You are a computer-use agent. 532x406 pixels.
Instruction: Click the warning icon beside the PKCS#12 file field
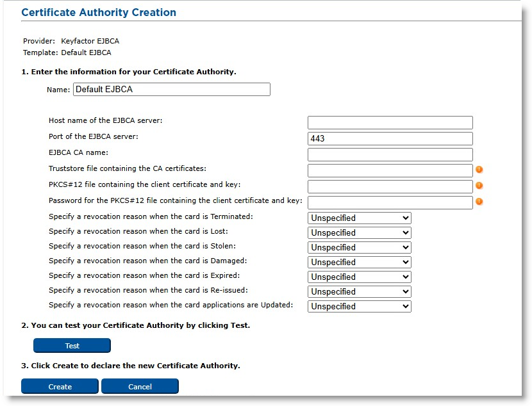479,185
